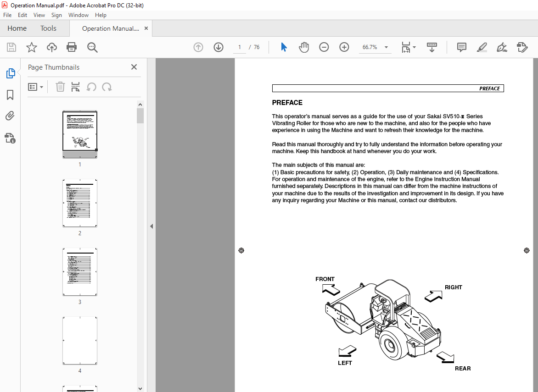Print the document with printer icon
The image size is (538, 392).
[71, 47]
